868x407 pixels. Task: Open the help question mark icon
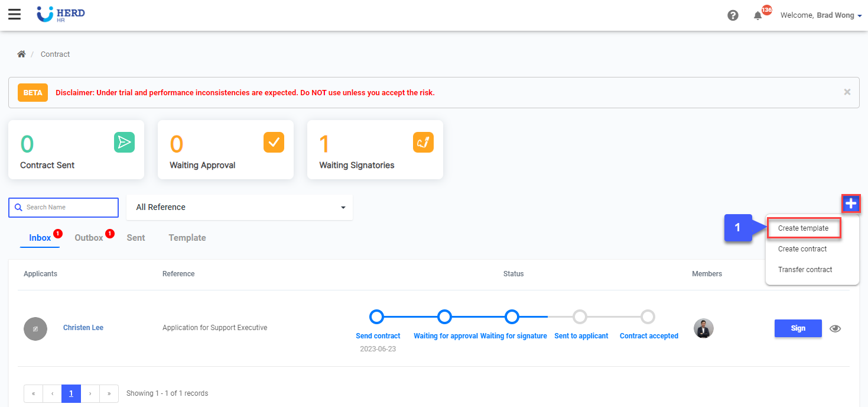(x=733, y=15)
